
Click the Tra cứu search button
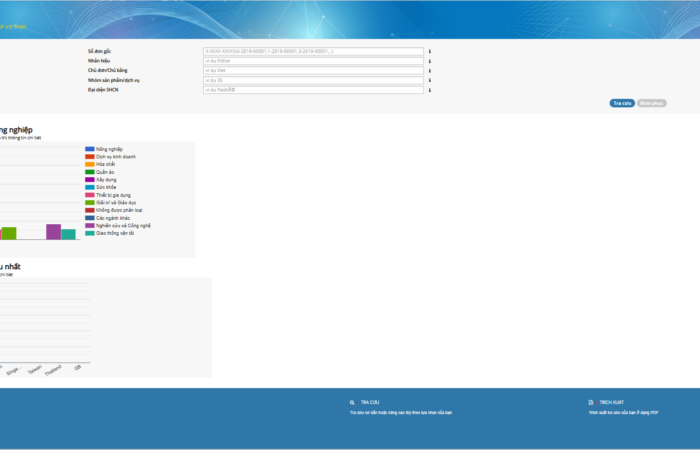[x=622, y=103]
